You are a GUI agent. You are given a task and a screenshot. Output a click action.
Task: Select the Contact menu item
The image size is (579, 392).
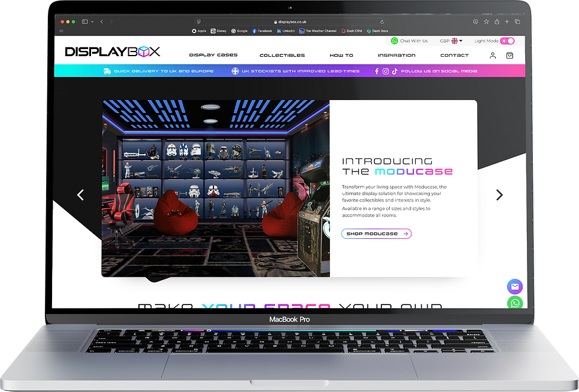click(454, 54)
